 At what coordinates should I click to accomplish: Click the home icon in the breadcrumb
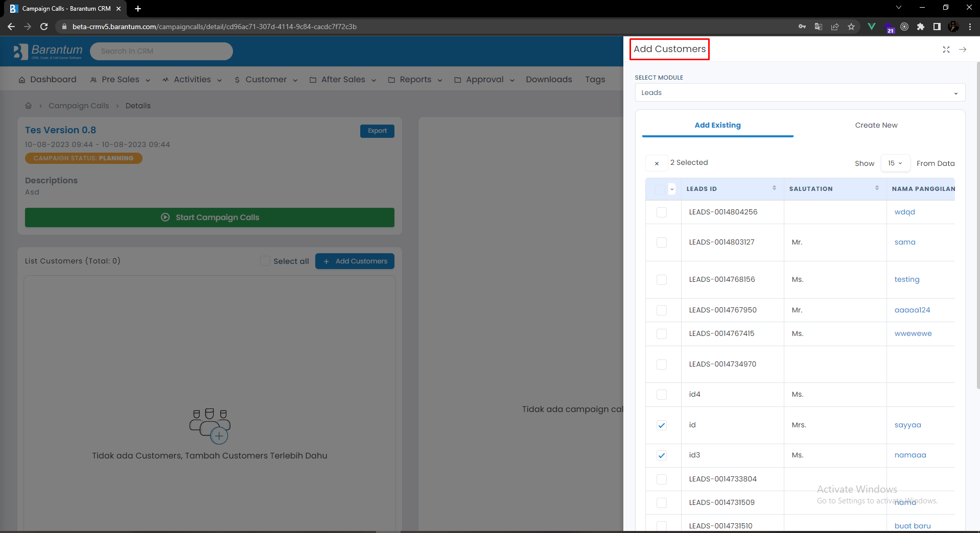[x=29, y=106]
